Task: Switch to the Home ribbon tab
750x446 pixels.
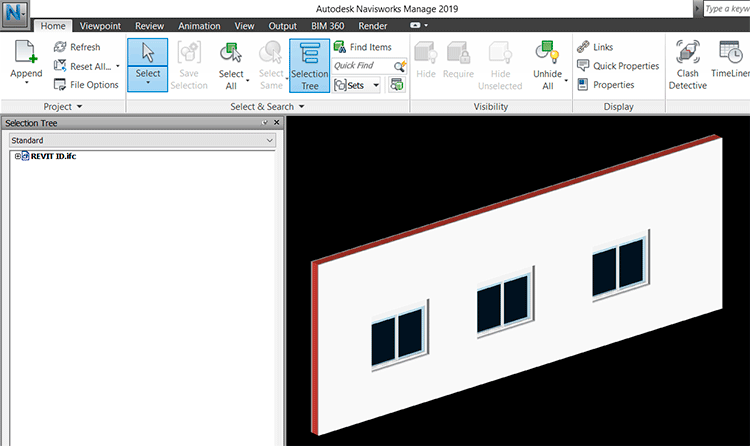Action: pyautogui.click(x=53, y=26)
